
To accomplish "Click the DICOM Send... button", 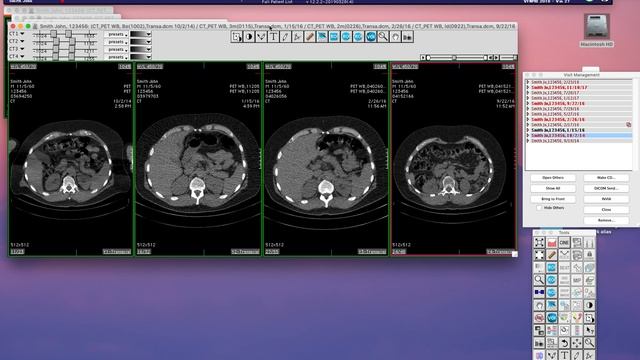I will (606, 189).
